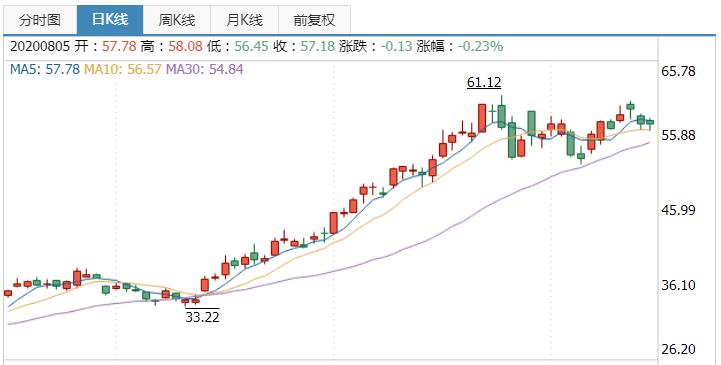This screenshot has height=365, width=721.
Task: Click the 36.10 price axis label
Action: tap(678, 285)
